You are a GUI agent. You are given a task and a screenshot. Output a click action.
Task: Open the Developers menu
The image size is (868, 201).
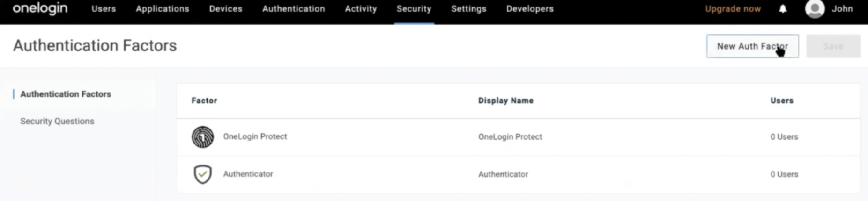[530, 9]
